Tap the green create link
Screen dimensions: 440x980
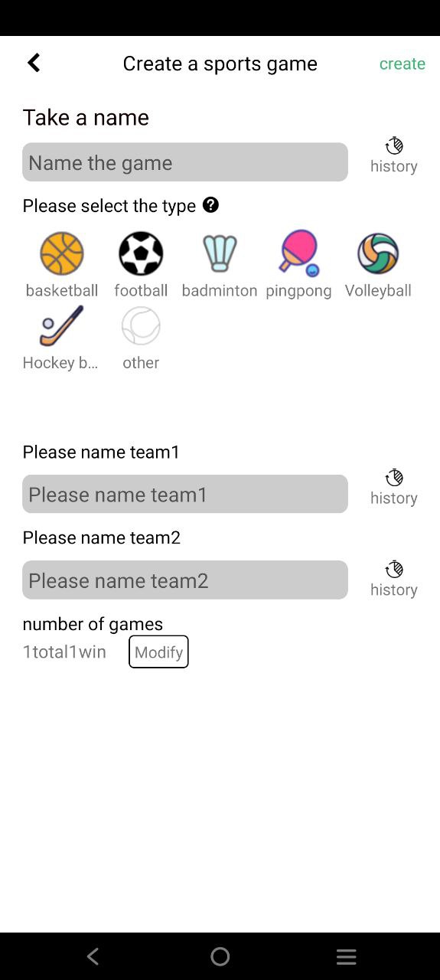403,64
